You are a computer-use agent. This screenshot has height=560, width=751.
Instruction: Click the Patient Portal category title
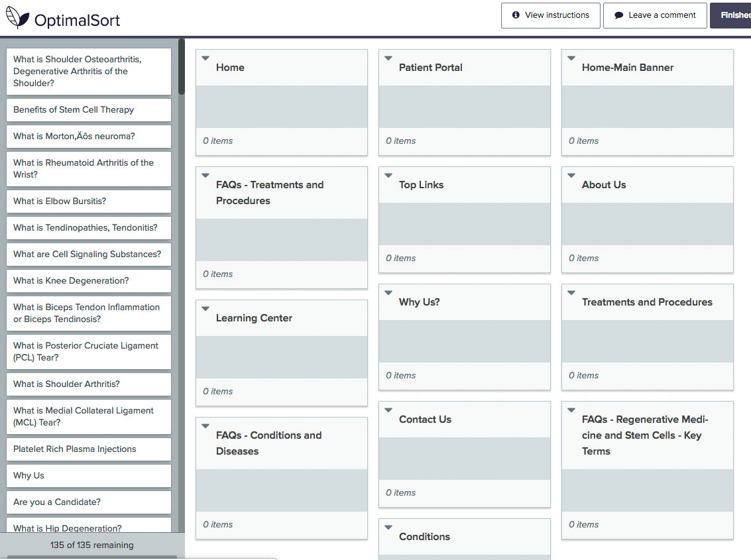[x=431, y=68]
